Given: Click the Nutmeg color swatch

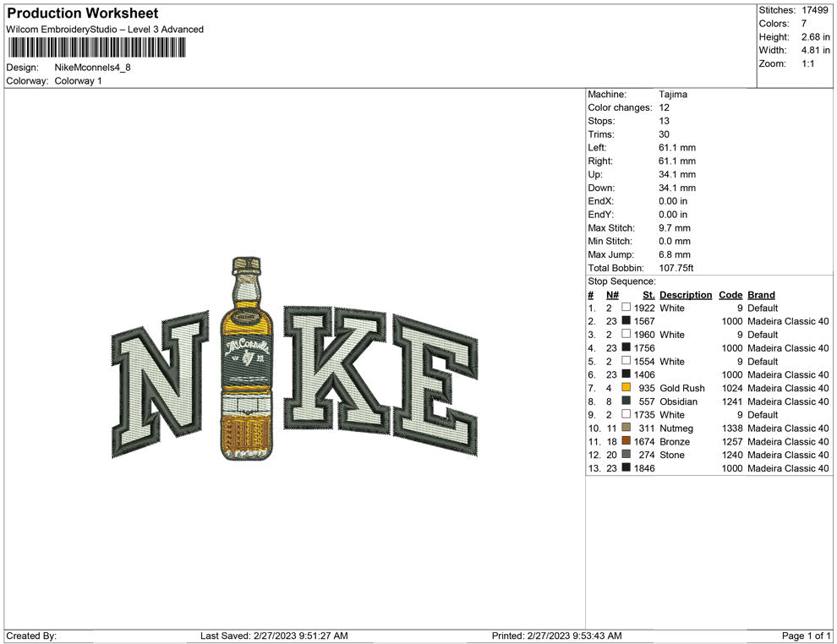Looking at the screenshot, I should 626,428.
